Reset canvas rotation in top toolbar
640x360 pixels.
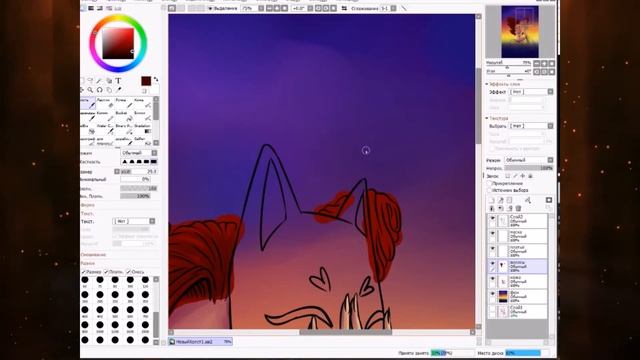point(333,8)
